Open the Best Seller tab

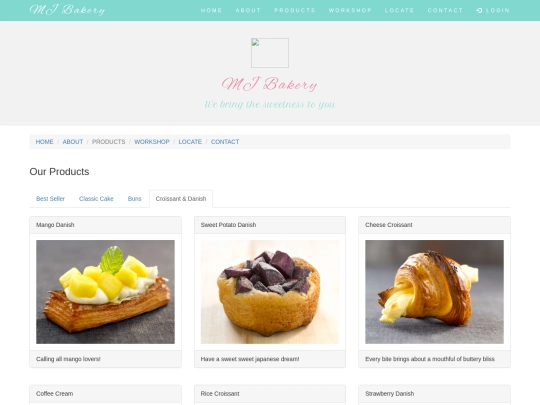tap(50, 199)
